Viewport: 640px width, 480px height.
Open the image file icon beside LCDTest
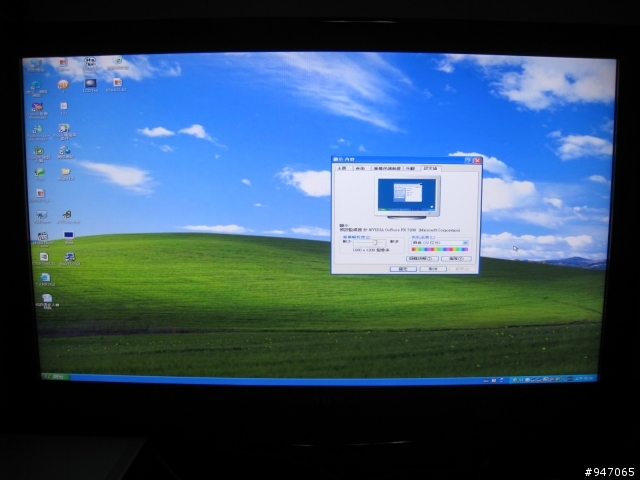[x=117, y=84]
